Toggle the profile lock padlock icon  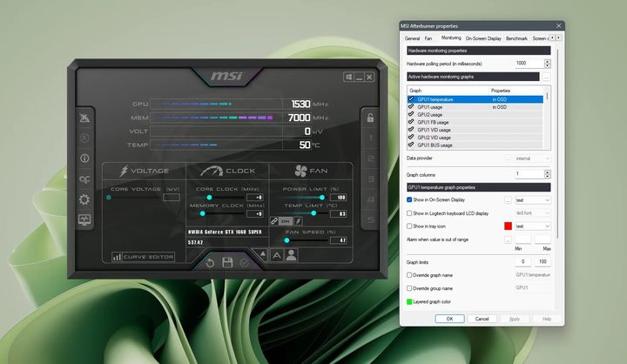(x=369, y=118)
